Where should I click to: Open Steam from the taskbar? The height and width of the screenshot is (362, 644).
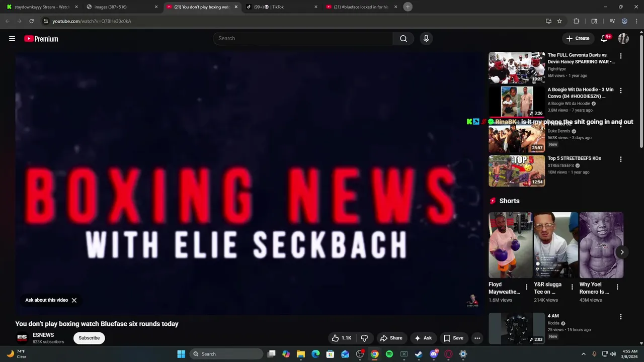(x=419, y=354)
